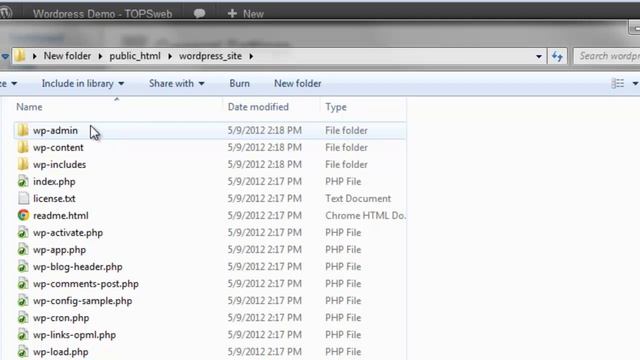Image resolution: width=640 pixels, height=360 pixels.
Task: Click the wp-activate.php file icon
Action: [x=23, y=233]
